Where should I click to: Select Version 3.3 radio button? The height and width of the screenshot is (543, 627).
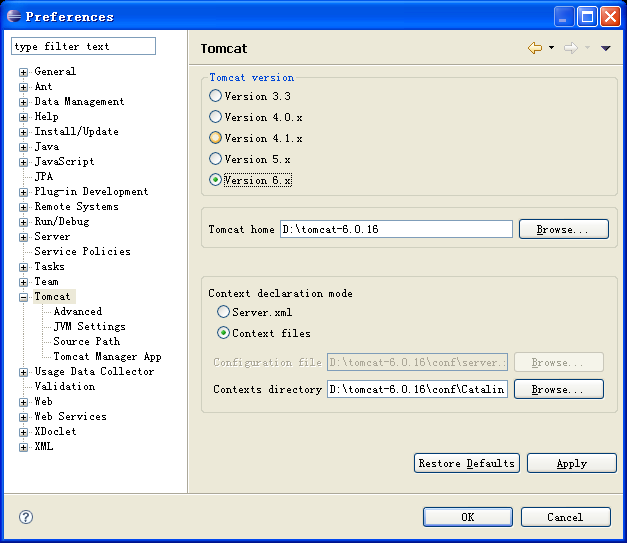tap(215, 96)
